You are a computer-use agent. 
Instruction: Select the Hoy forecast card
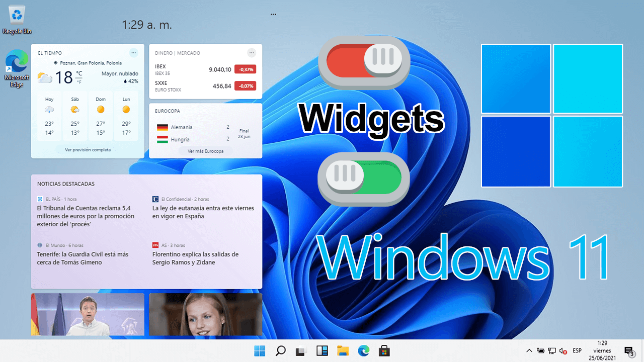pos(49,116)
